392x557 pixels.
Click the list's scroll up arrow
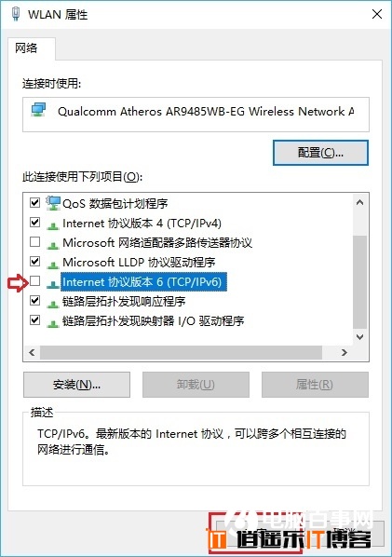tap(359, 202)
